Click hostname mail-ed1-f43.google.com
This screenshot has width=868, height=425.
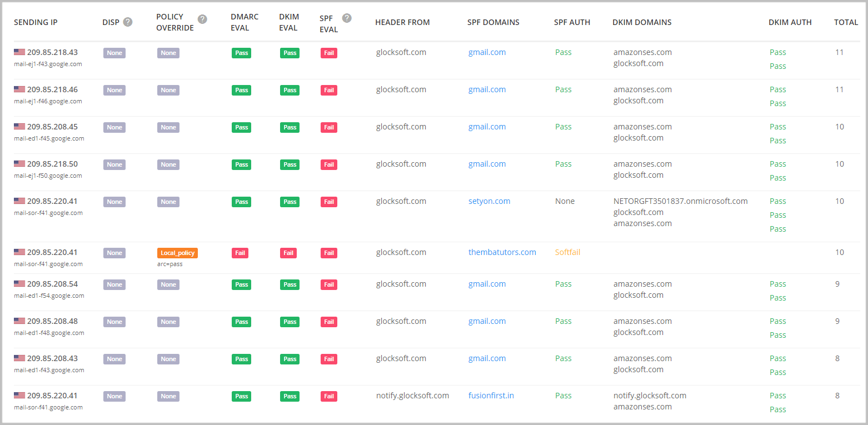[49, 370]
